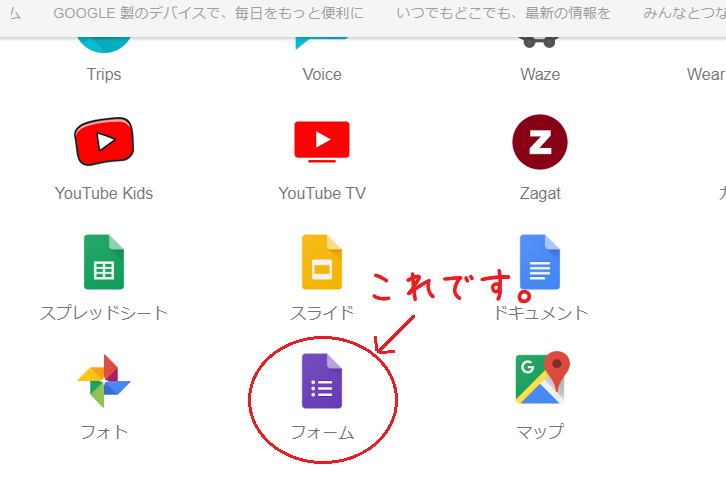Click the partial Wear label
Screen dimensions: 726x486
click(x=706, y=74)
